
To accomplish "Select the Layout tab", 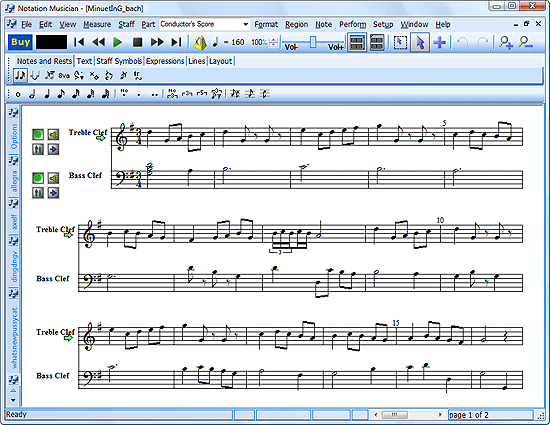I will tap(221, 61).
